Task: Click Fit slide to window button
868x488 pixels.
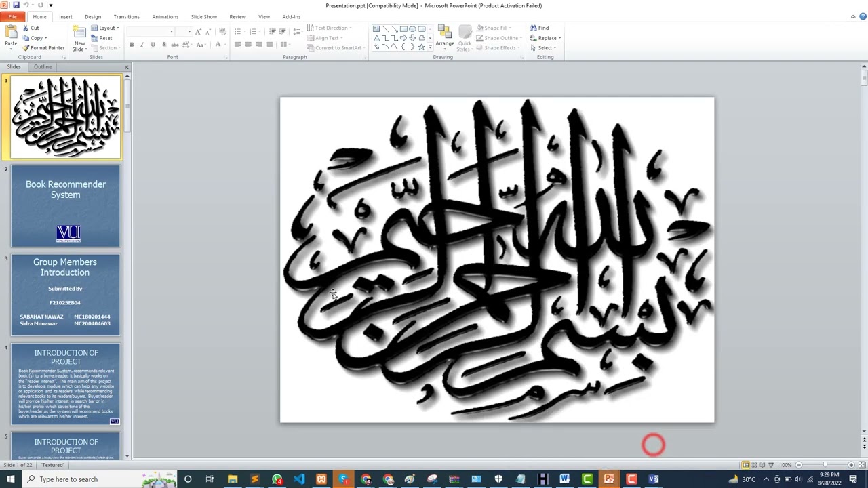Action: (862, 465)
